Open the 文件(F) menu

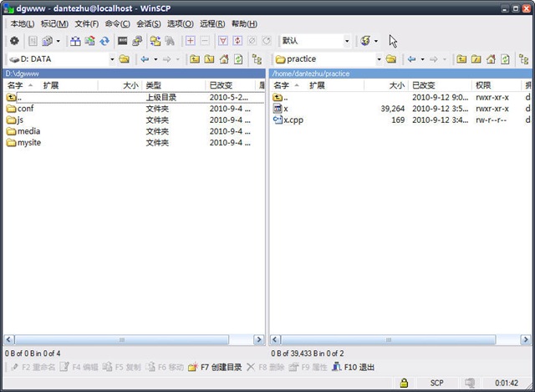click(87, 24)
